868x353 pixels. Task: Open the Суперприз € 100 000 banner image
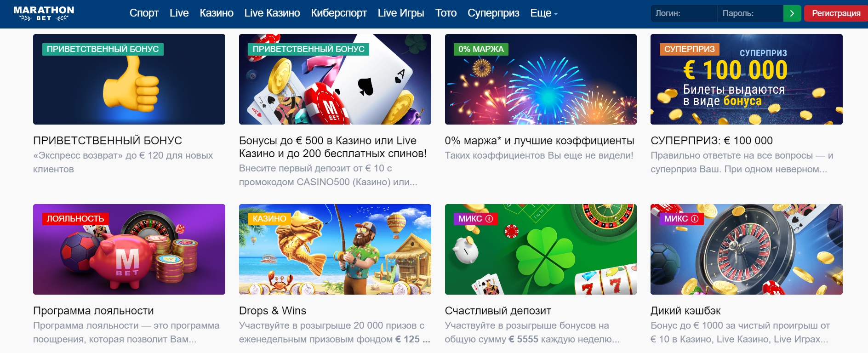click(747, 79)
